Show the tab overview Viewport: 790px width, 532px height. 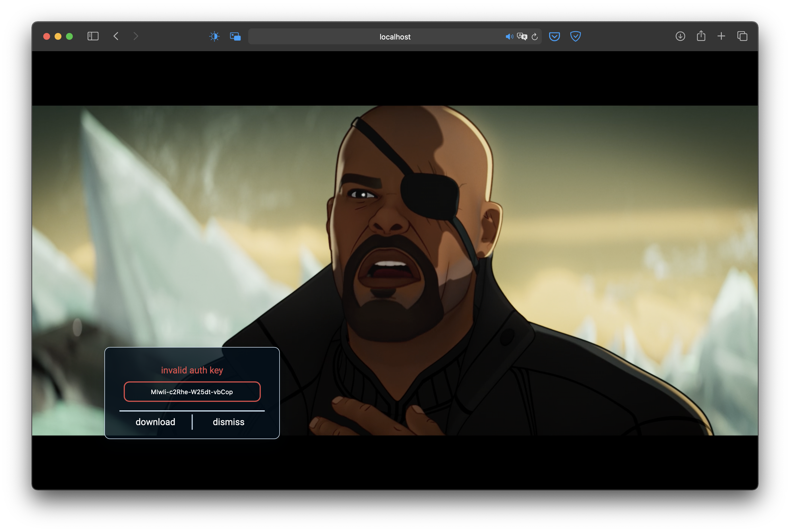click(742, 36)
